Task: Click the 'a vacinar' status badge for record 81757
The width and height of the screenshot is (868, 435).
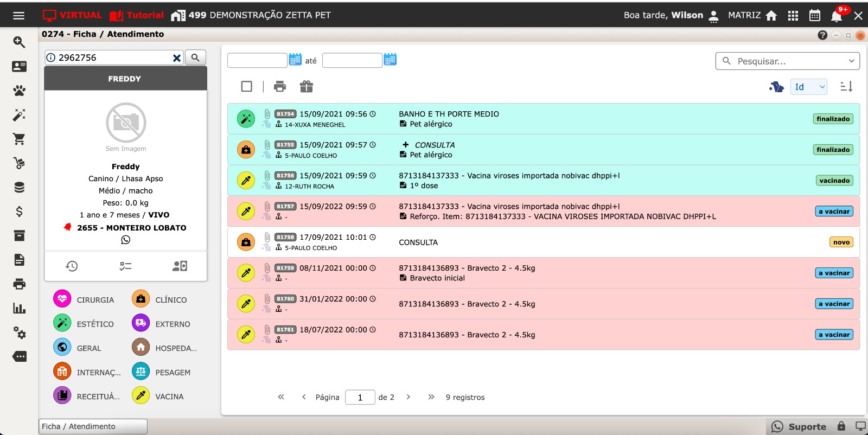Action: pos(834,212)
